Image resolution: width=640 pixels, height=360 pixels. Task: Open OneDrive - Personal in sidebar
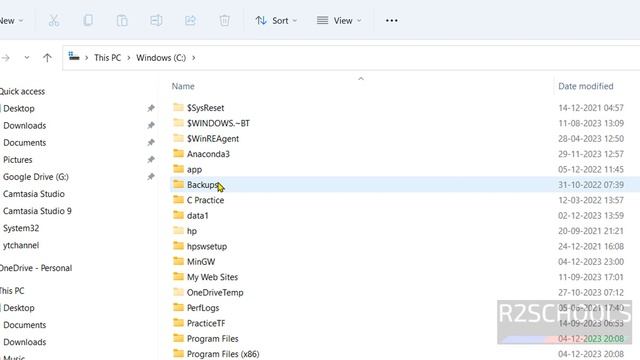(x=36, y=268)
